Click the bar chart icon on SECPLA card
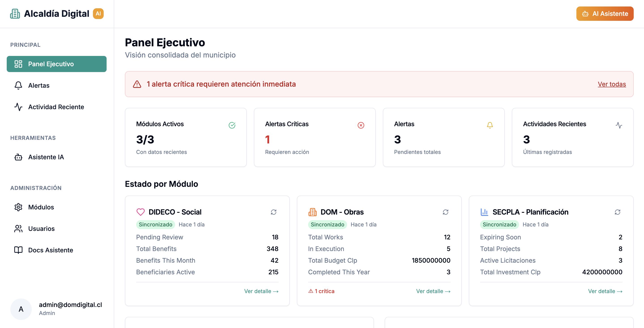644x328 pixels. pyautogui.click(x=485, y=212)
